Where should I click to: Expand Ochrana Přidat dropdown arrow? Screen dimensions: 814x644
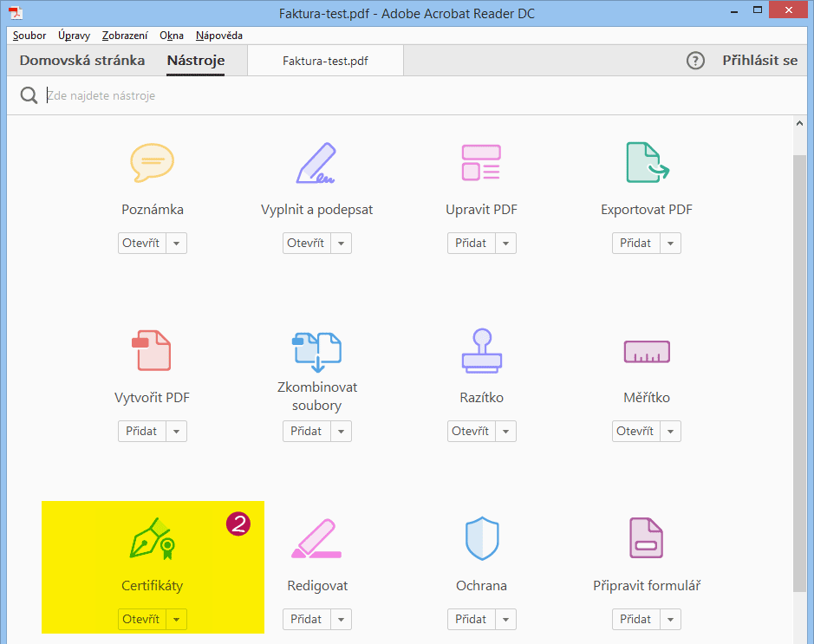[505, 620]
